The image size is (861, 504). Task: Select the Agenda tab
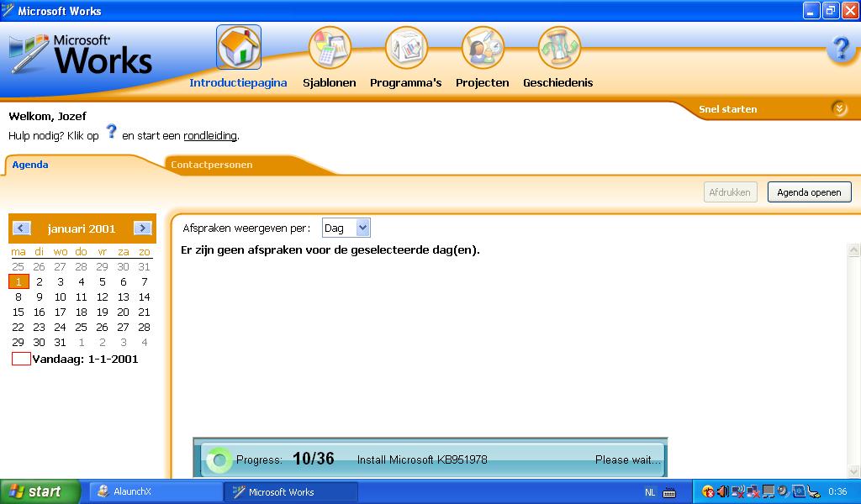[x=30, y=165]
